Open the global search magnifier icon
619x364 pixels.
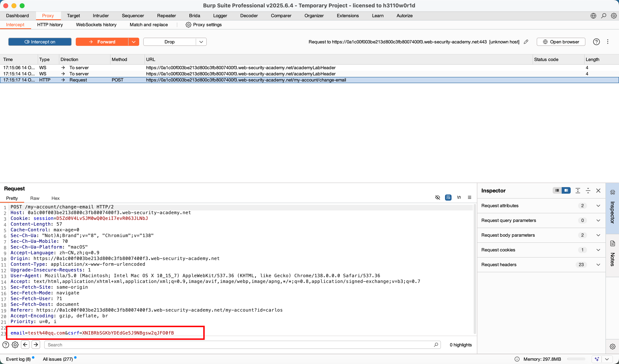pyautogui.click(x=603, y=16)
